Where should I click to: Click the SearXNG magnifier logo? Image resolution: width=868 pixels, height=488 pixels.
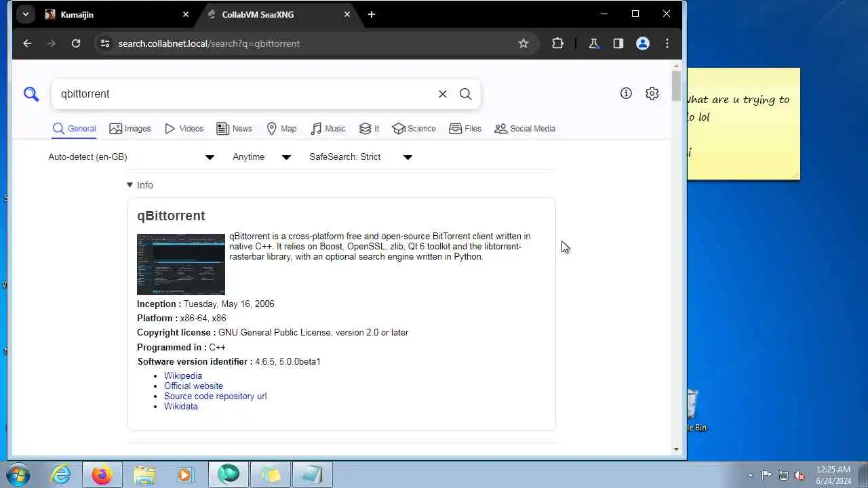31,94
